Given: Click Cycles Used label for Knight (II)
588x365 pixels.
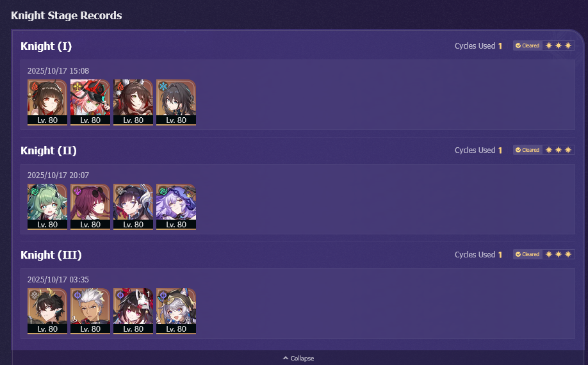Looking at the screenshot, I should coord(475,150).
